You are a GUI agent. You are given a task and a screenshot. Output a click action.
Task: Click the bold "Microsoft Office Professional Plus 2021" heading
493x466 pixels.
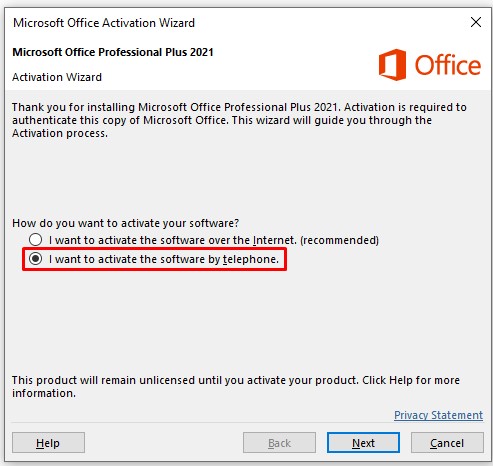(113, 52)
